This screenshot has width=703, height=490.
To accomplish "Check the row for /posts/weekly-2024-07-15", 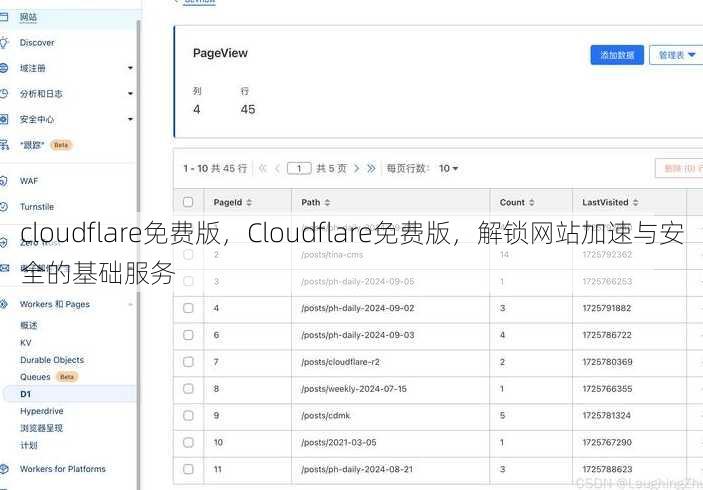I will pyautogui.click(x=188, y=389).
